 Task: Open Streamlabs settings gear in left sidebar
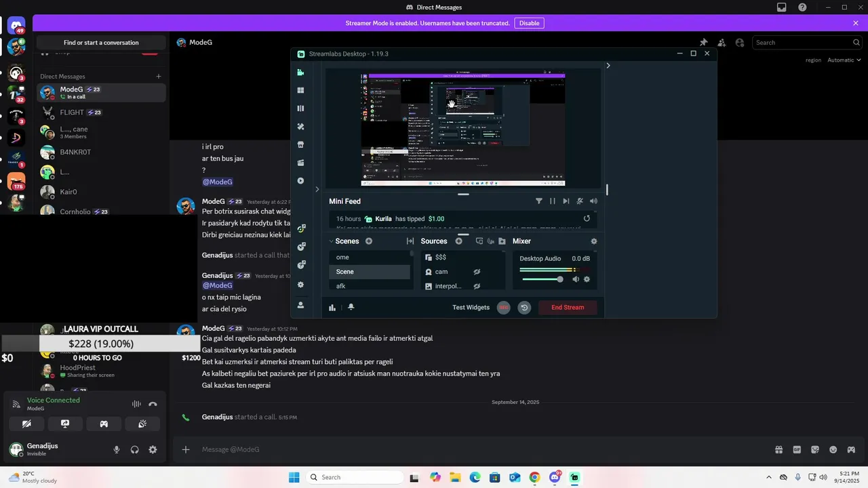[300, 285]
